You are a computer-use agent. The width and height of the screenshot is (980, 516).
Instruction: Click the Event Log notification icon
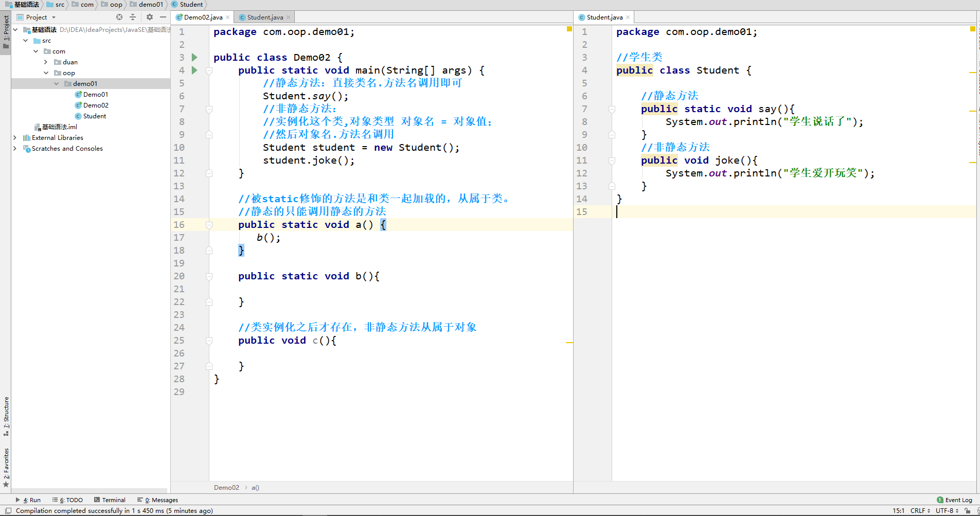940,500
